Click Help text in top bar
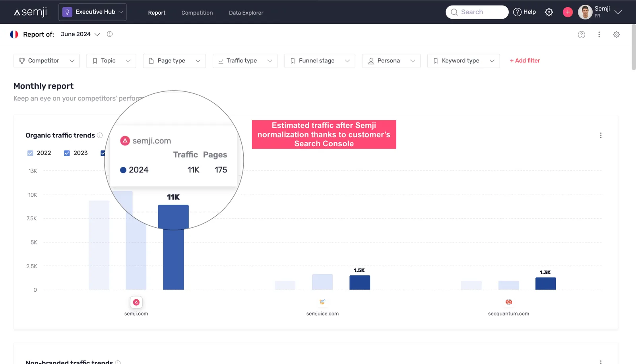This screenshot has width=636, height=364. pyautogui.click(x=529, y=12)
